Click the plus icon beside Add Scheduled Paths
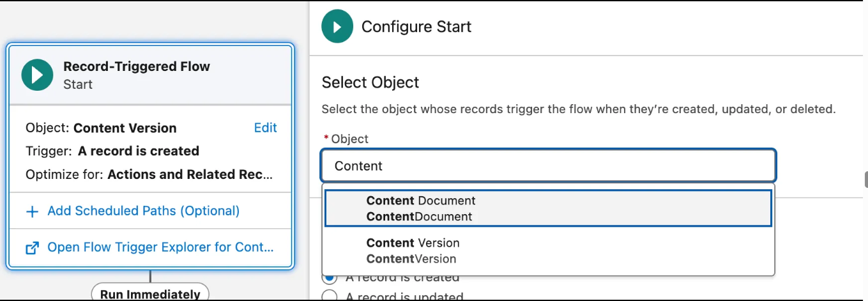 (x=32, y=212)
